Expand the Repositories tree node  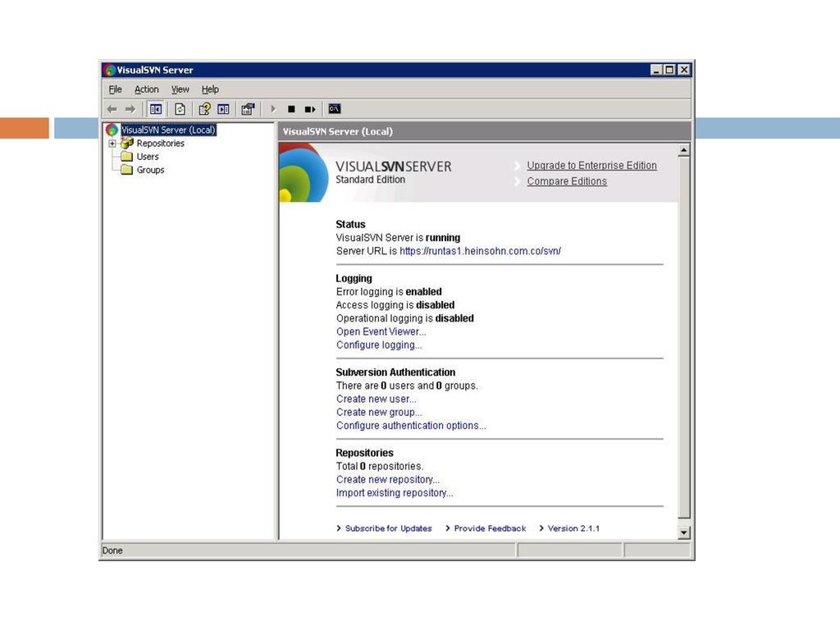(112, 144)
